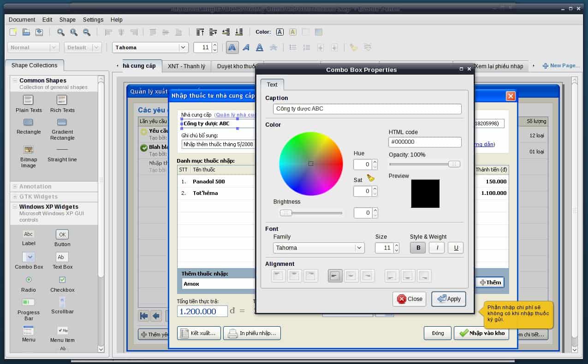The width and height of the screenshot is (588, 364).
Task: Click the Checkbox widget in Windows XP Widgets
Action: (62, 280)
